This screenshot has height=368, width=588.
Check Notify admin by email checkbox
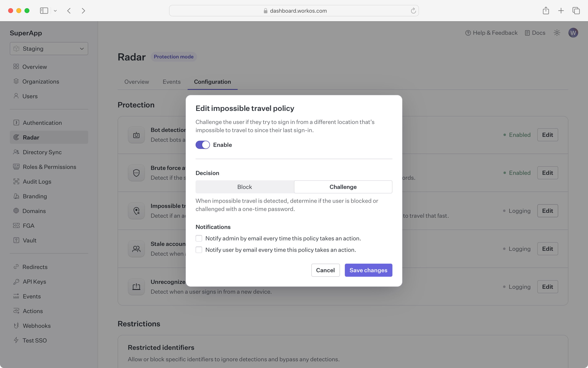click(x=199, y=238)
